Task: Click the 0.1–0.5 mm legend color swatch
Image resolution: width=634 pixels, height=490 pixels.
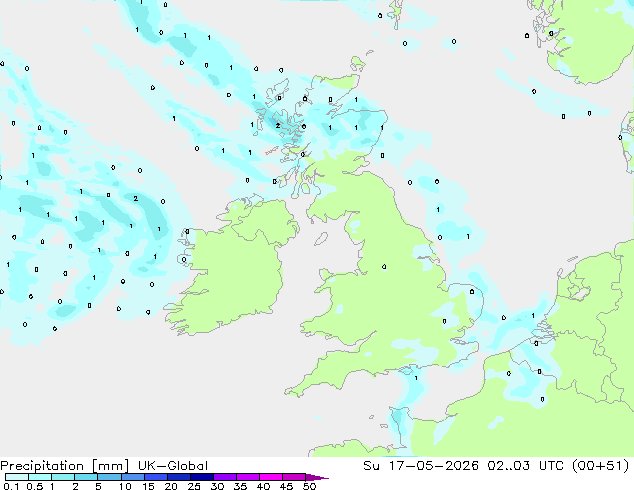Action: [x=17, y=477]
